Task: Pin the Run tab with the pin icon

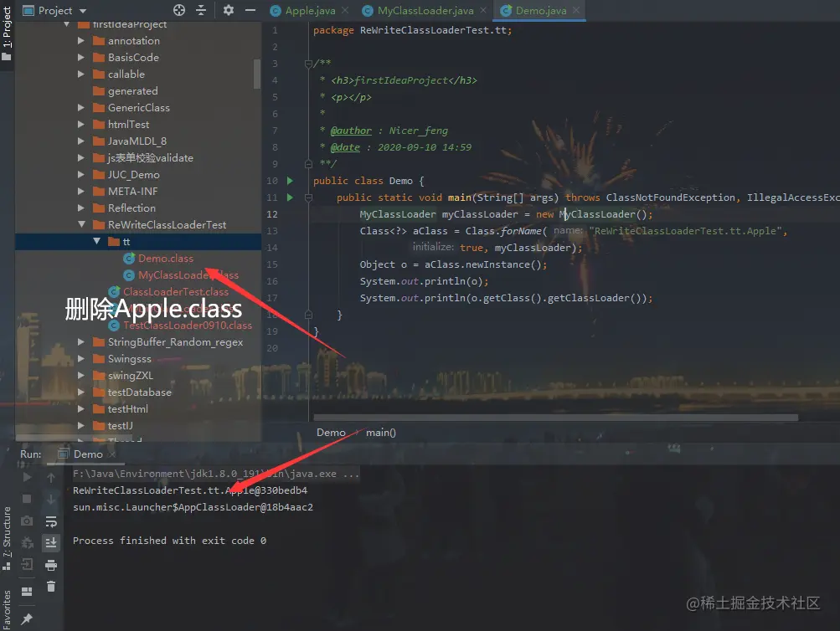Action: coord(27,619)
